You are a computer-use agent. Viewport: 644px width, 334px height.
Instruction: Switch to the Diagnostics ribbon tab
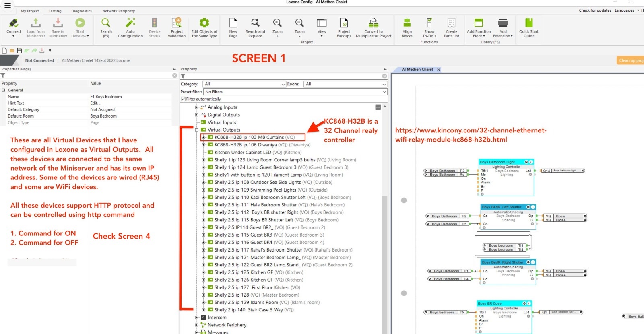click(81, 11)
